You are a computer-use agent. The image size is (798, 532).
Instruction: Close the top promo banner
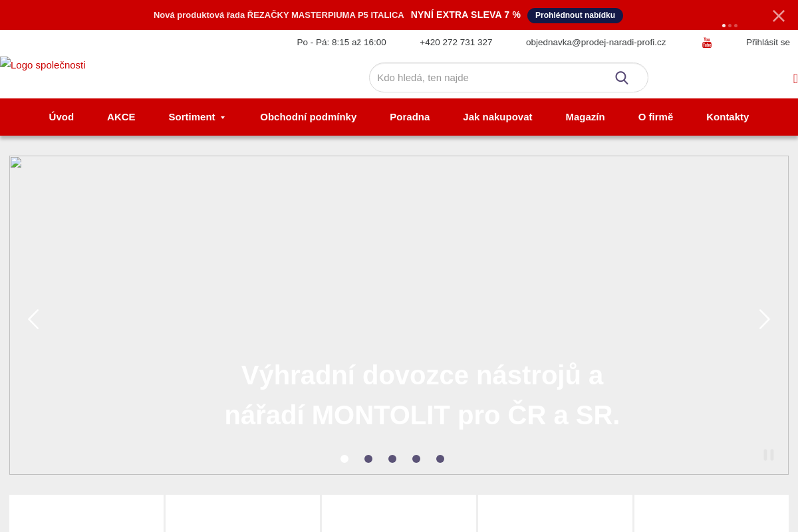point(779,16)
